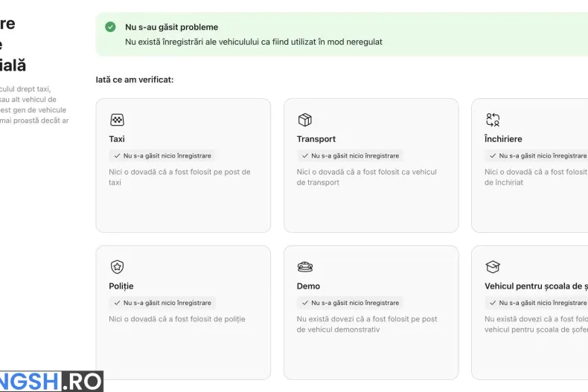Click the Demo card title
Image resolution: width=588 pixels, height=392 pixels.
(308, 286)
